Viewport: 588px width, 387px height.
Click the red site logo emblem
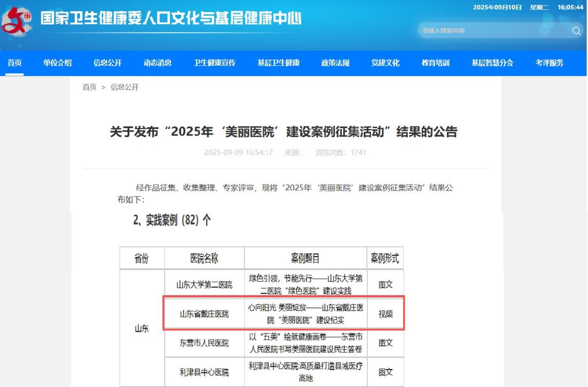16,20
